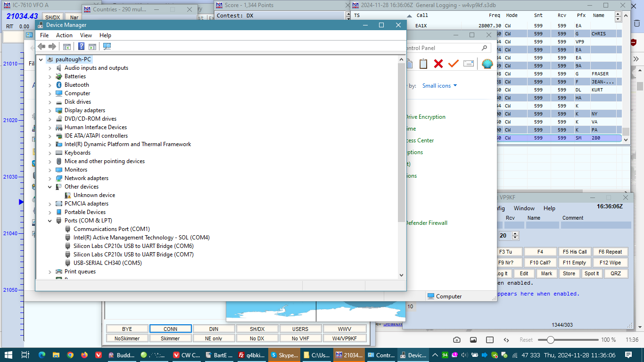Click the camera screenshot icon in bottom bar
This screenshot has width=644, height=362.
[x=456, y=340]
